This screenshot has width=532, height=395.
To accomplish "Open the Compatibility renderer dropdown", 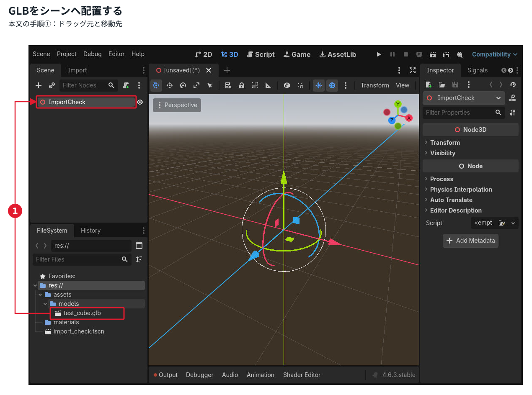I will pos(495,54).
